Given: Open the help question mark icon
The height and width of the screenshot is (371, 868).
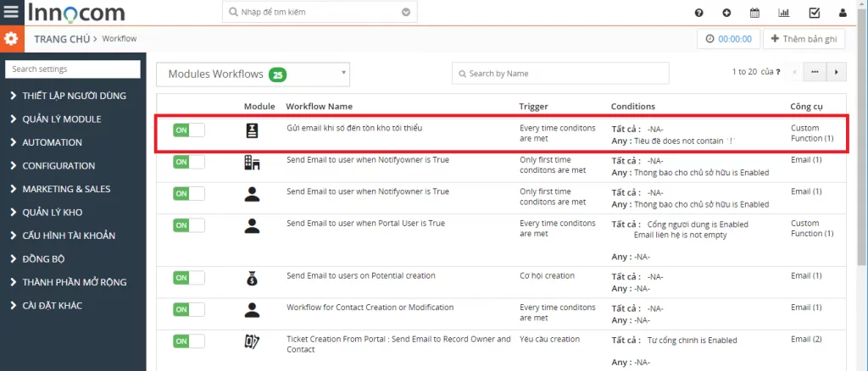Looking at the screenshot, I should click(699, 13).
